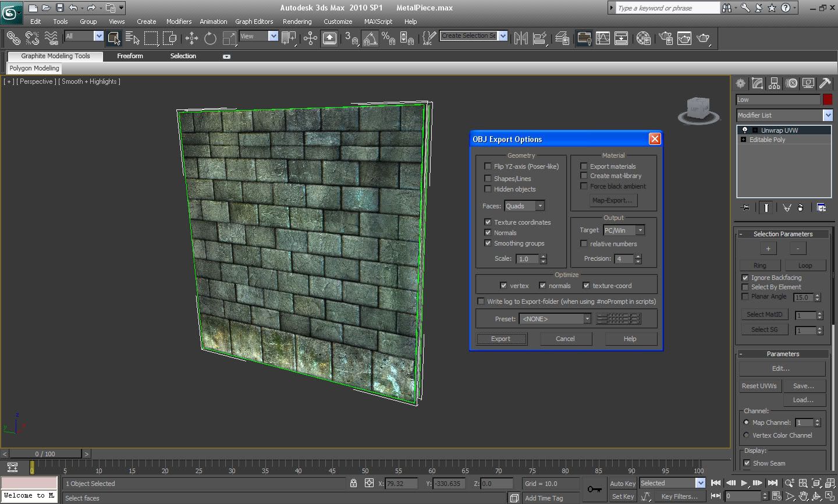Image resolution: width=838 pixels, height=504 pixels.
Task: Click the Scale value spinner arrows
Action: click(544, 258)
